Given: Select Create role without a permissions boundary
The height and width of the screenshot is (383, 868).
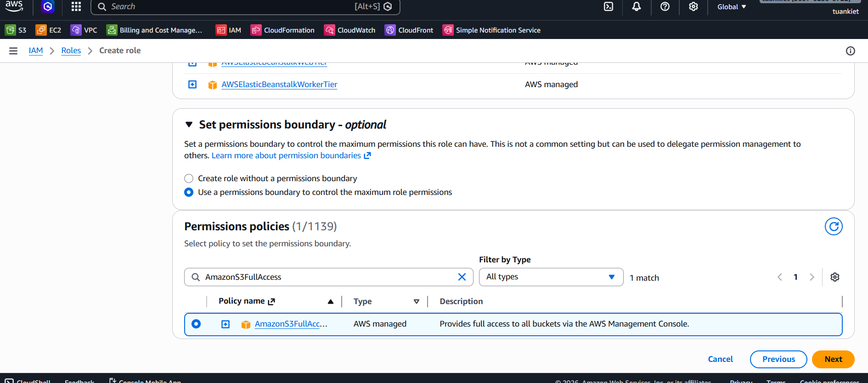Looking at the screenshot, I should pos(189,178).
